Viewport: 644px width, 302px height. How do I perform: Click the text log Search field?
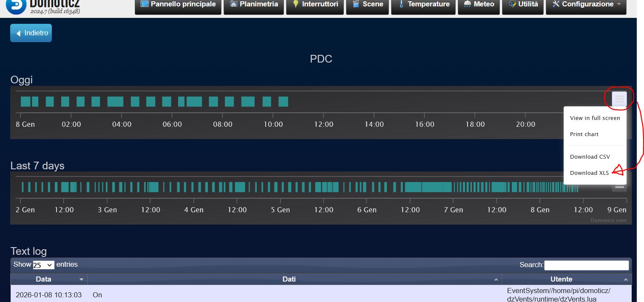[x=586, y=265]
